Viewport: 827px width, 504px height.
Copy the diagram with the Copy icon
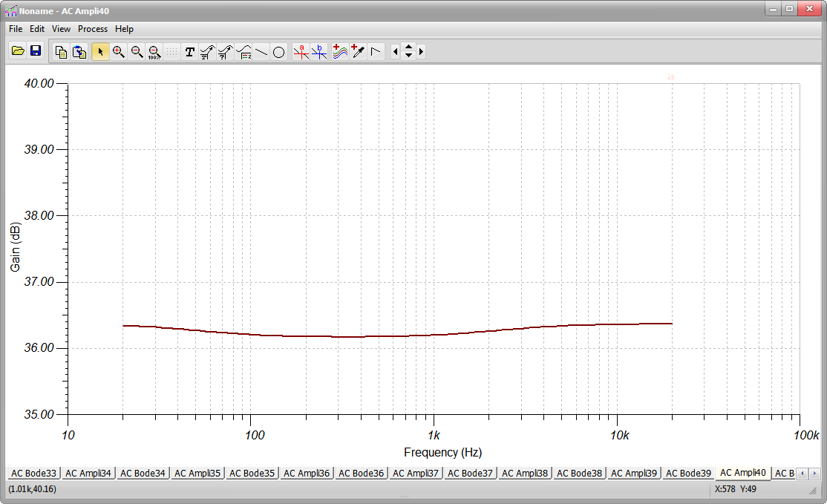tap(61, 52)
